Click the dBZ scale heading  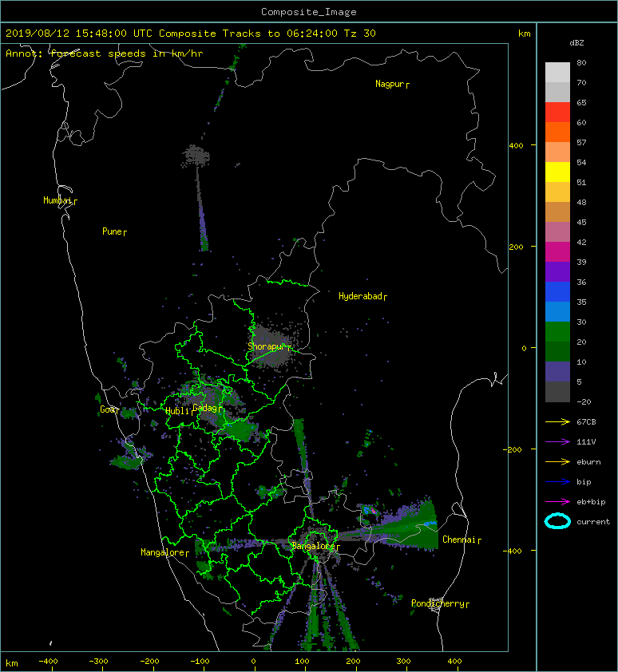click(576, 43)
